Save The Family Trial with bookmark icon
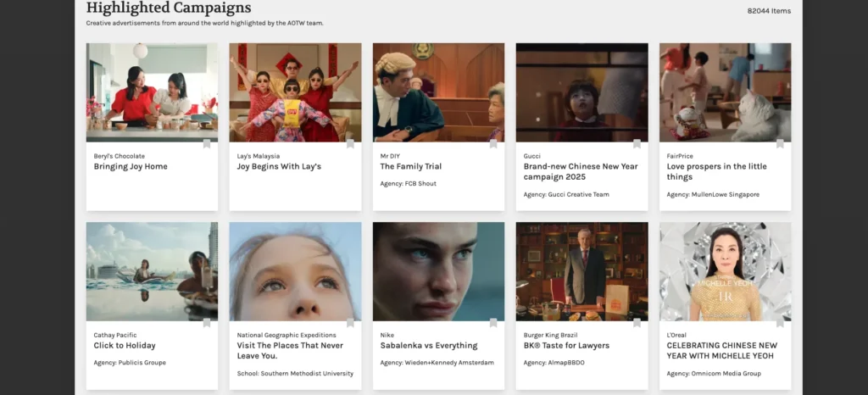The width and height of the screenshot is (868, 395). (x=493, y=144)
